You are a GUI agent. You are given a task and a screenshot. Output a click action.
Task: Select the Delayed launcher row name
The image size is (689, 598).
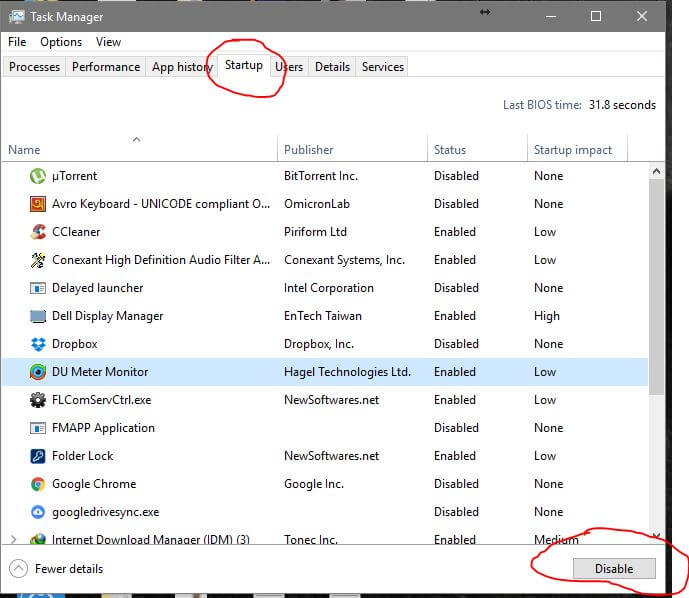click(x=98, y=288)
